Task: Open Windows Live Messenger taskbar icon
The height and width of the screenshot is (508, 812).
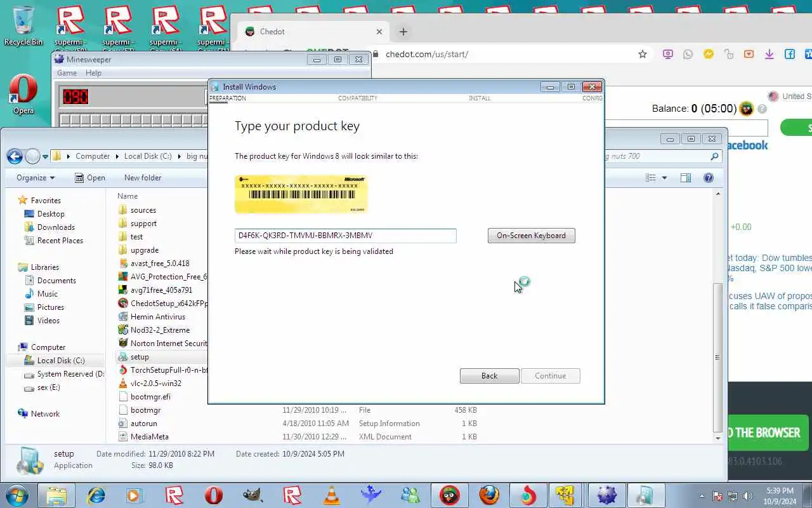Action: coord(410,495)
